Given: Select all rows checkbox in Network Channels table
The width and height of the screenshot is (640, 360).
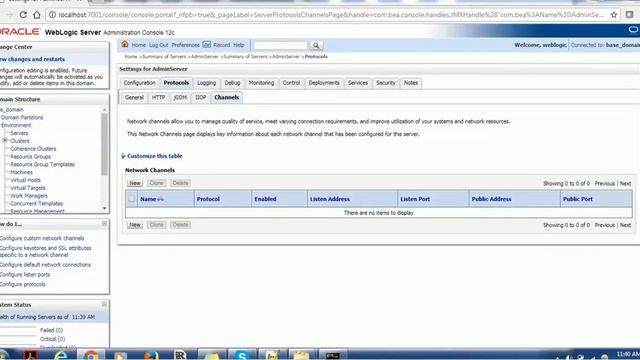Looking at the screenshot, I should pos(131,199).
